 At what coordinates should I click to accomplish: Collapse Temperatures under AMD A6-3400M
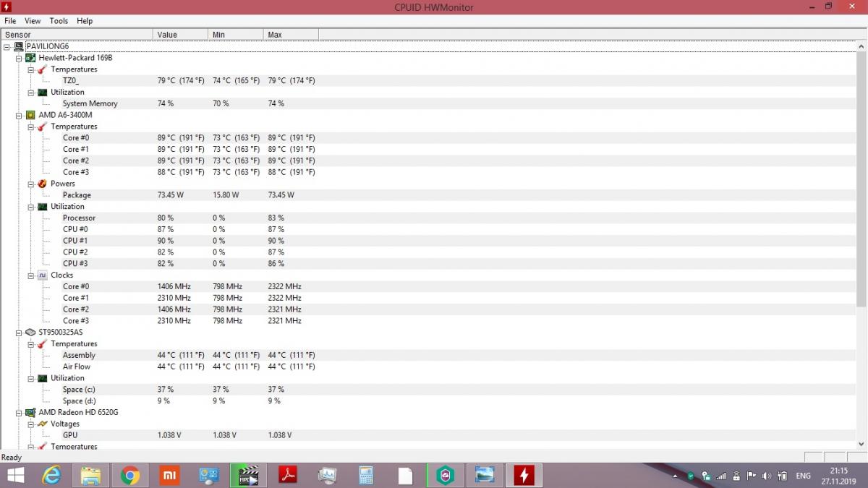(x=31, y=127)
